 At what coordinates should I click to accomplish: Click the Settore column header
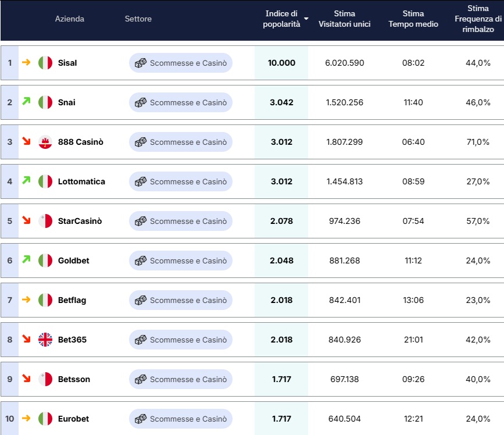(x=138, y=19)
